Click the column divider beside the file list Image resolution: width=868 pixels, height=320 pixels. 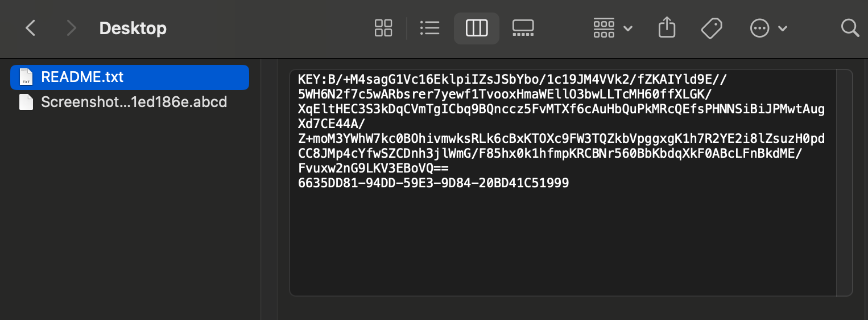(261, 188)
